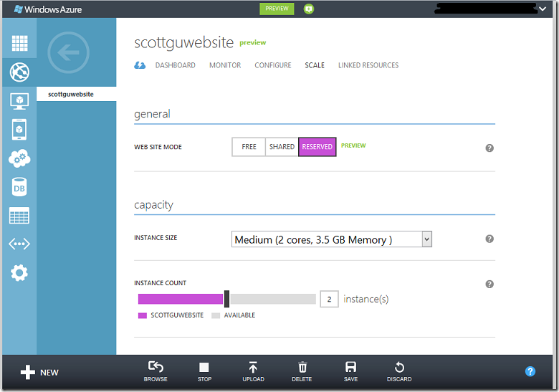Expand the account menu chevron
Image resolution: width=559 pixels, height=392 pixels.
(x=543, y=9)
